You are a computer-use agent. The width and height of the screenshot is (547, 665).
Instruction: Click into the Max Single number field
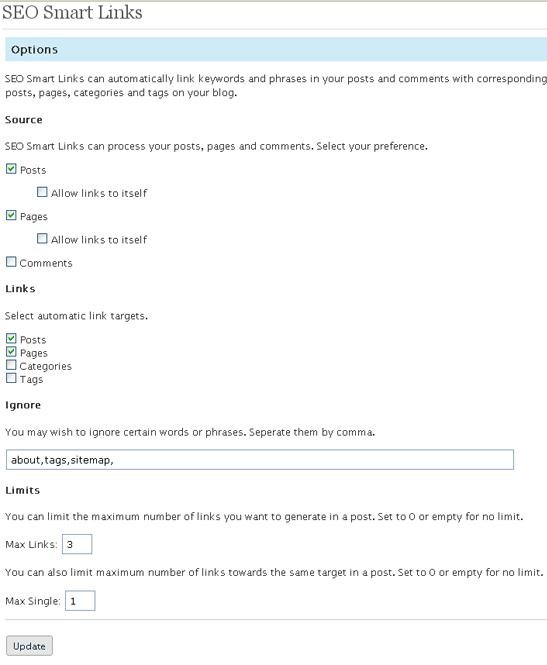(x=80, y=601)
